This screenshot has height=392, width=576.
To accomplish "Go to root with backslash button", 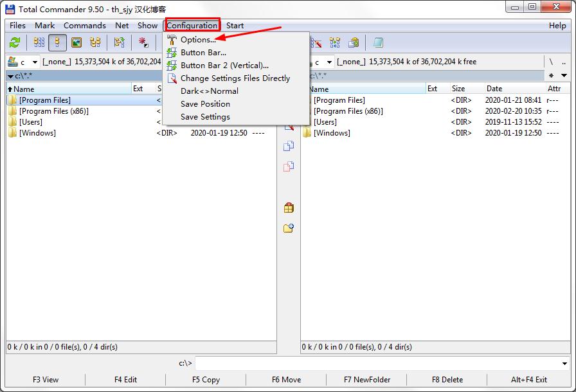I will coord(551,62).
